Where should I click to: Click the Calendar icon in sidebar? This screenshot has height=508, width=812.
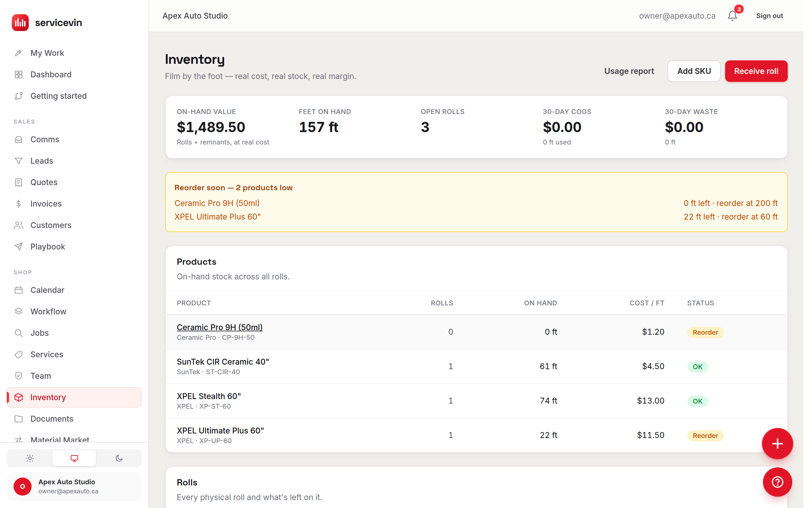(18, 290)
